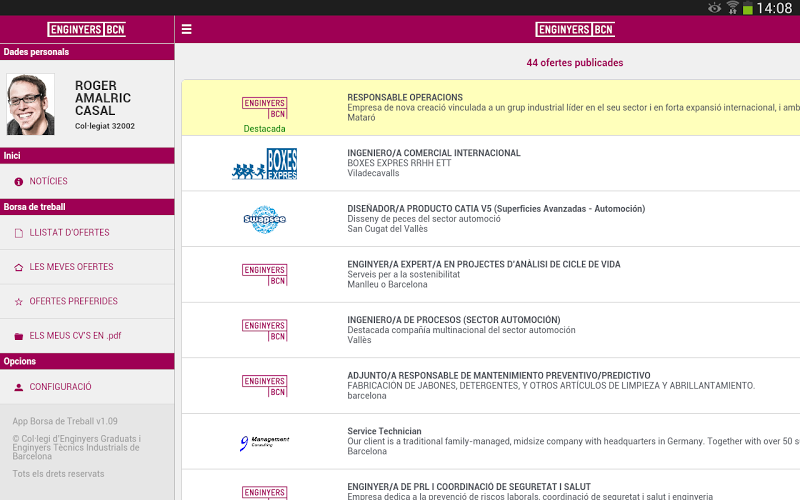The width and height of the screenshot is (800, 500).
Task: Click the Manlleu o Barcelona location text
Action: pos(387,284)
